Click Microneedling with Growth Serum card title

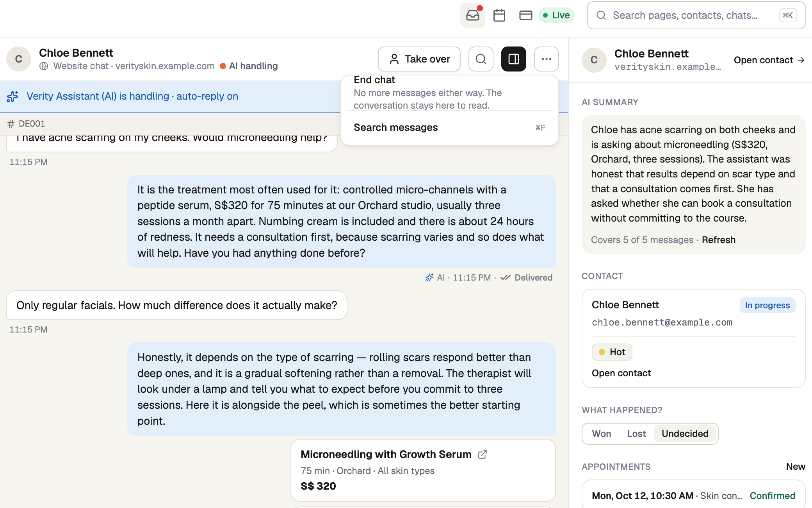pyautogui.click(x=386, y=454)
